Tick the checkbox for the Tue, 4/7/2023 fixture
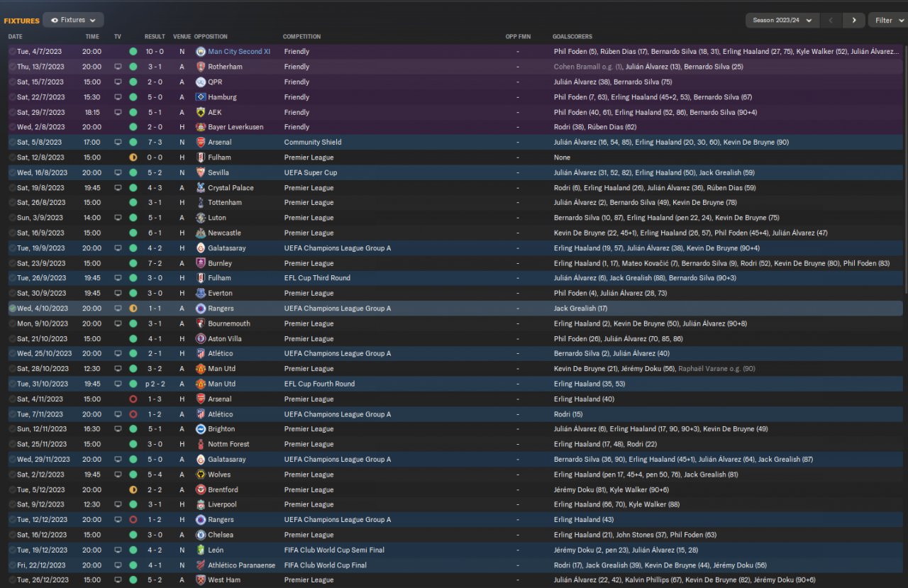908x588 pixels. point(12,52)
